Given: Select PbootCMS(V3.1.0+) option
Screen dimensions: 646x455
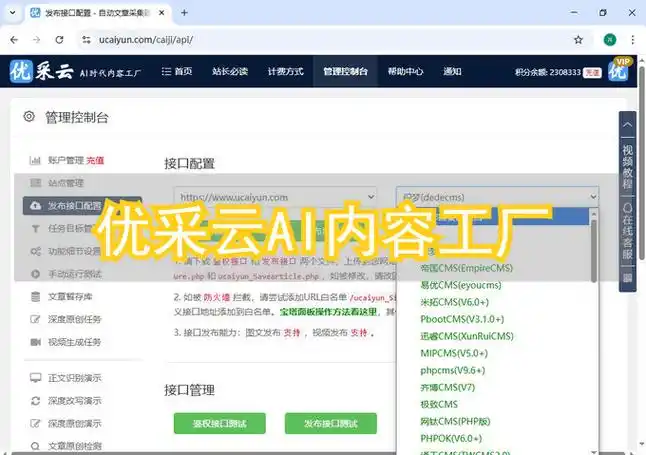Looking at the screenshot, I should point(462,319).
